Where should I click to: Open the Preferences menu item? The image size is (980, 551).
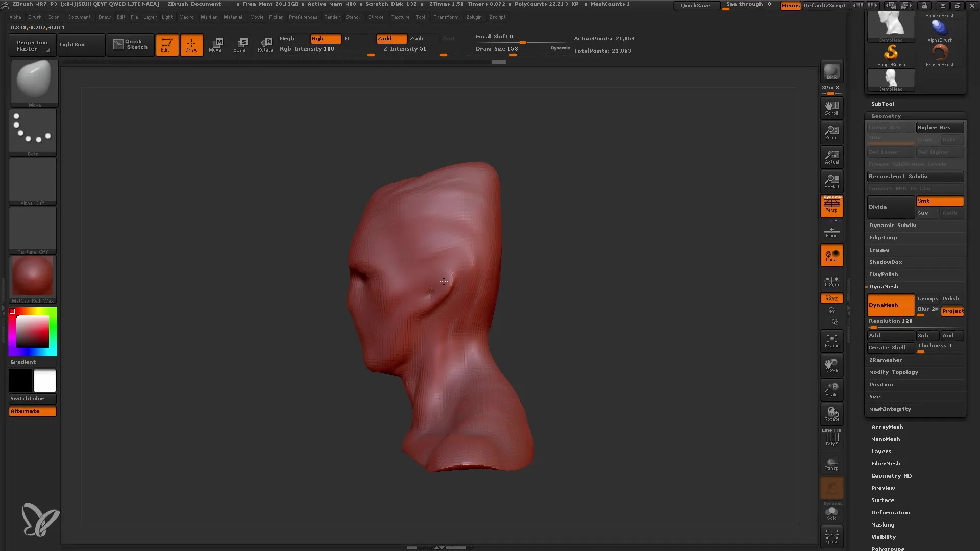point(302,17)
